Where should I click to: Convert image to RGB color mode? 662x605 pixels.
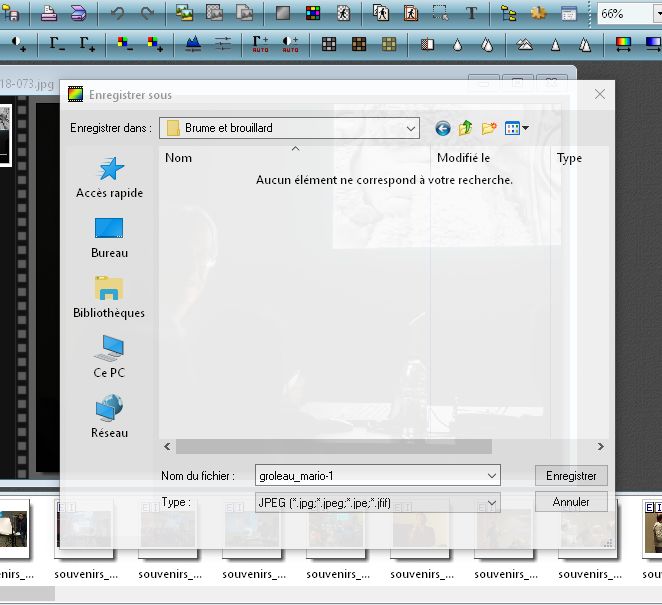click(x=313, y=14)
